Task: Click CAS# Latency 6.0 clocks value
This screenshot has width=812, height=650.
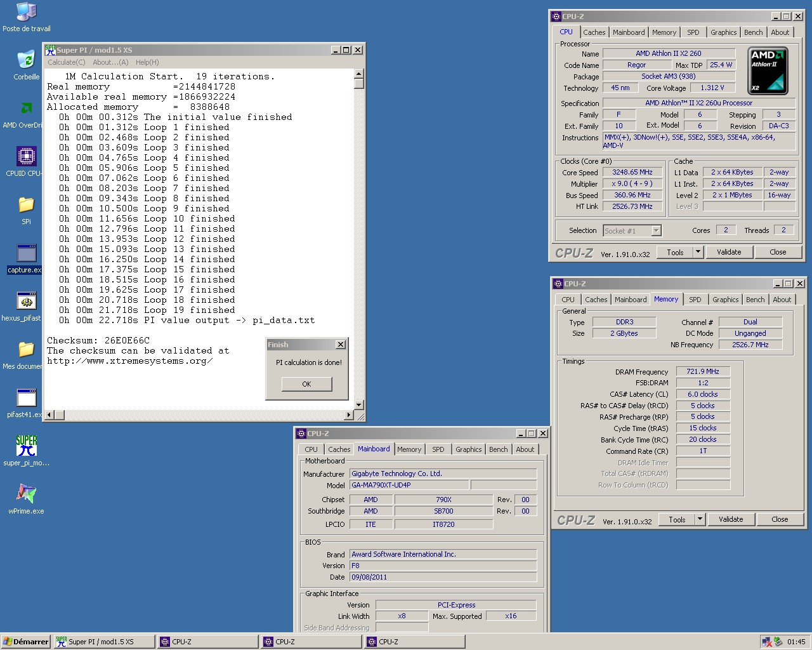Action: [x=703, y=394]
